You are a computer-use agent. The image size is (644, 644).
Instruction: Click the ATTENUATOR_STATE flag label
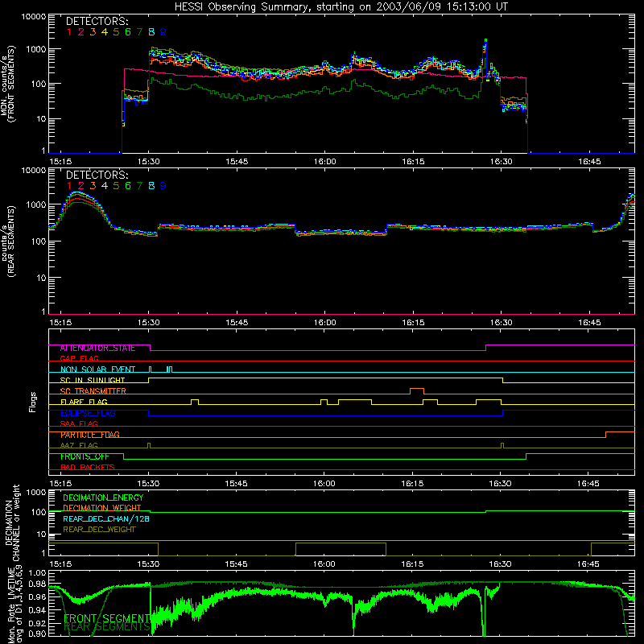97,349
